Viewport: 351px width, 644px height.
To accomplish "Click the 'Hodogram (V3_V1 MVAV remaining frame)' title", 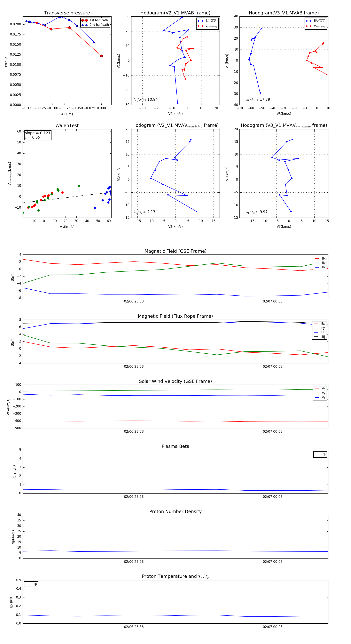I will click(x=284, y=125).
